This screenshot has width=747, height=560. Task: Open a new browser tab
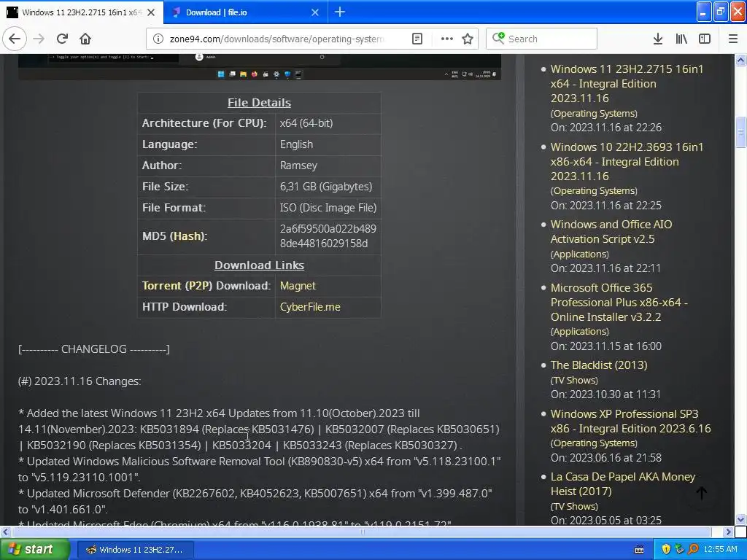(340, 12)
